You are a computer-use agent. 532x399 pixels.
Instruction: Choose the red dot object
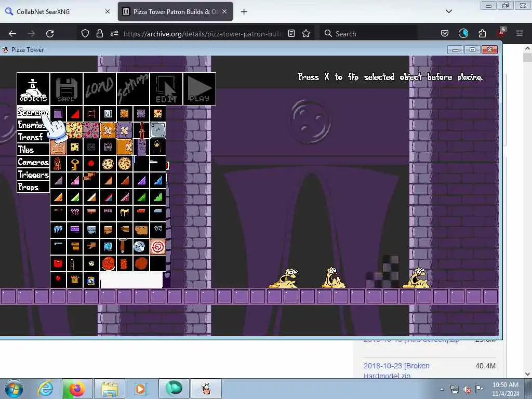pos(91,164)
